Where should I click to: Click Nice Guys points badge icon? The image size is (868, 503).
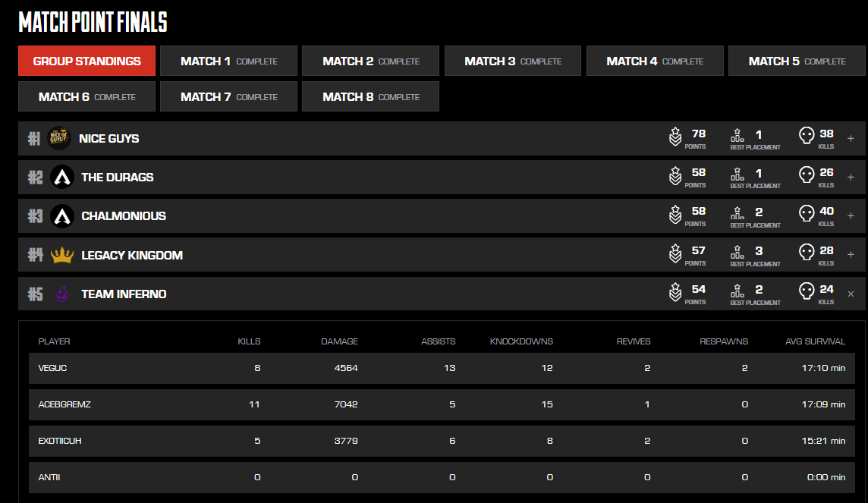pos(675,137)
